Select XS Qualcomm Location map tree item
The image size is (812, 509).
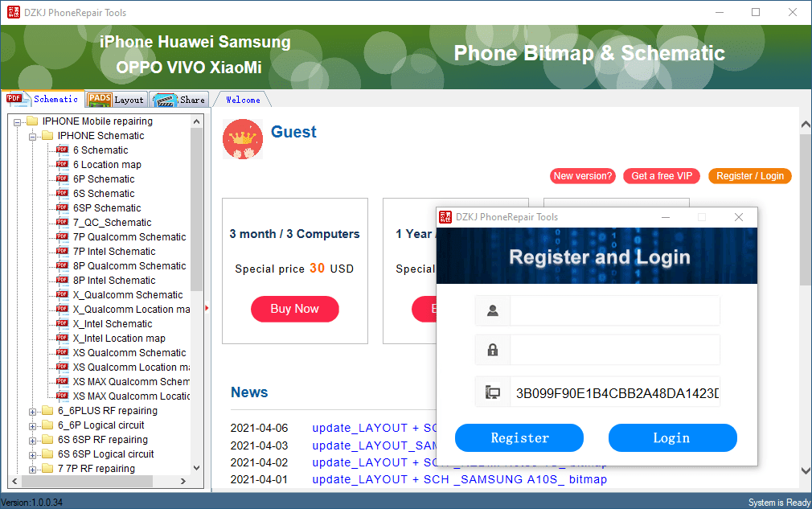point(132,367)
